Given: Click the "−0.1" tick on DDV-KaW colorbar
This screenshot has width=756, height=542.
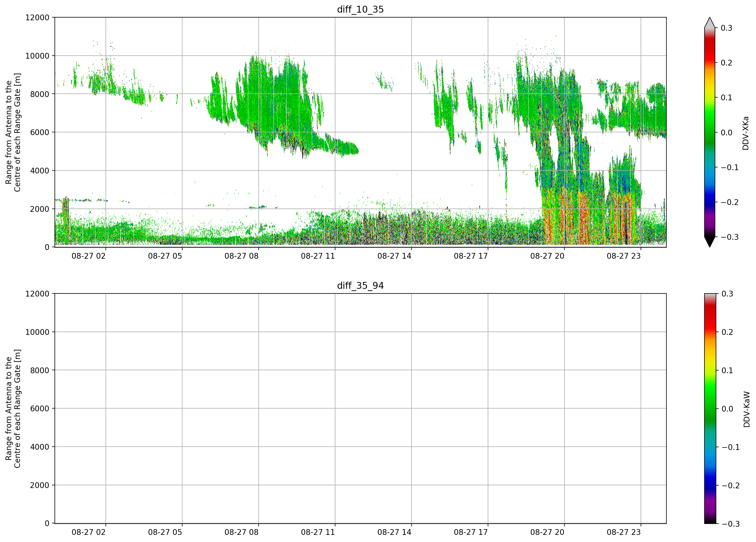Looking at the screenshot, I should (x=730, y=447).
